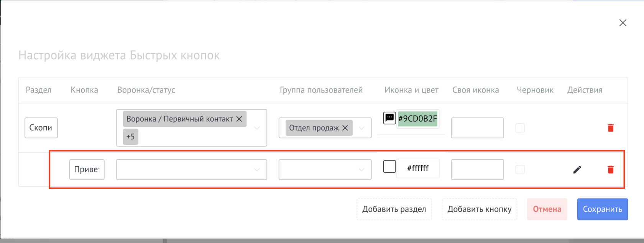Click the Добавить раздел button
Screen dimensions: 644x243
394,209
